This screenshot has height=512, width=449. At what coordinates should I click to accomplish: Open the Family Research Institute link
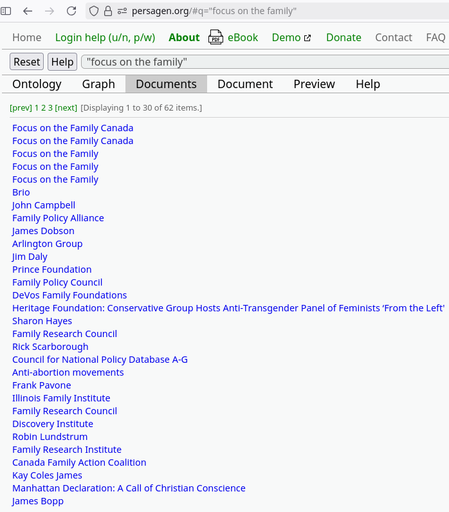(x=67, y=450)
